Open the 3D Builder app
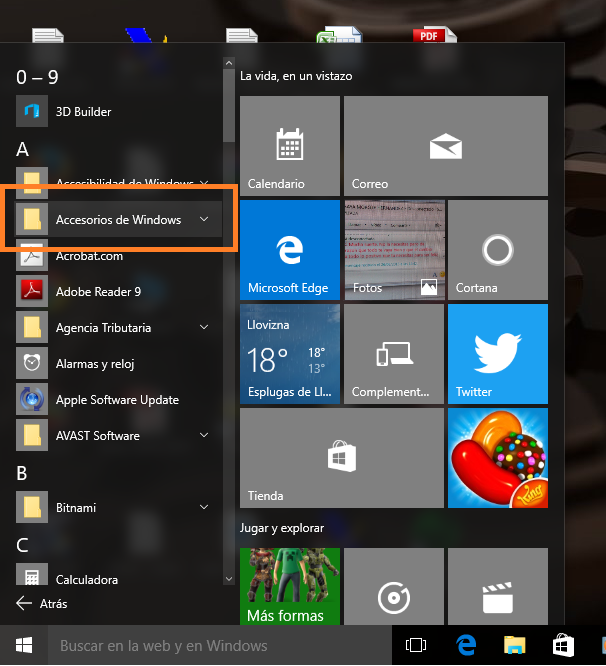This screenshot has width=606, height=666. [x=84, y=112]
